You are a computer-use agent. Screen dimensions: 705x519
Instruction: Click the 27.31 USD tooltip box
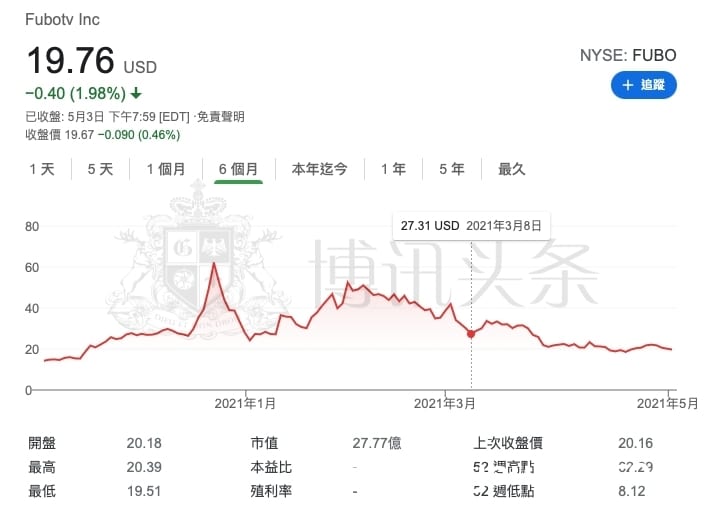coord(471,225)
